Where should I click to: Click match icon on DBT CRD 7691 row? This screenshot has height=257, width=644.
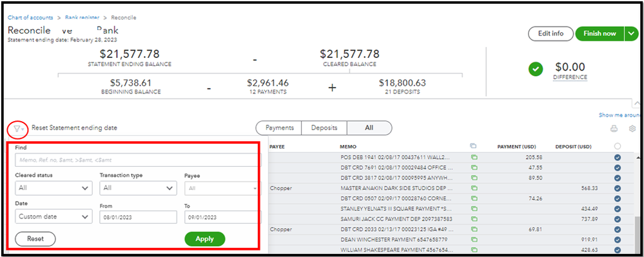tap(474, 167)
